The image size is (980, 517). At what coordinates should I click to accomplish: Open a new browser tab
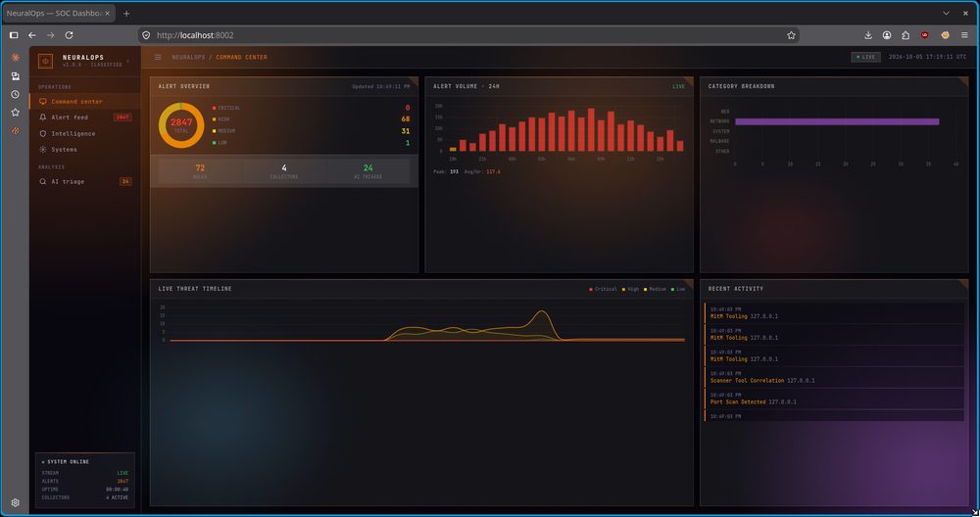click(x=126, y=13)
